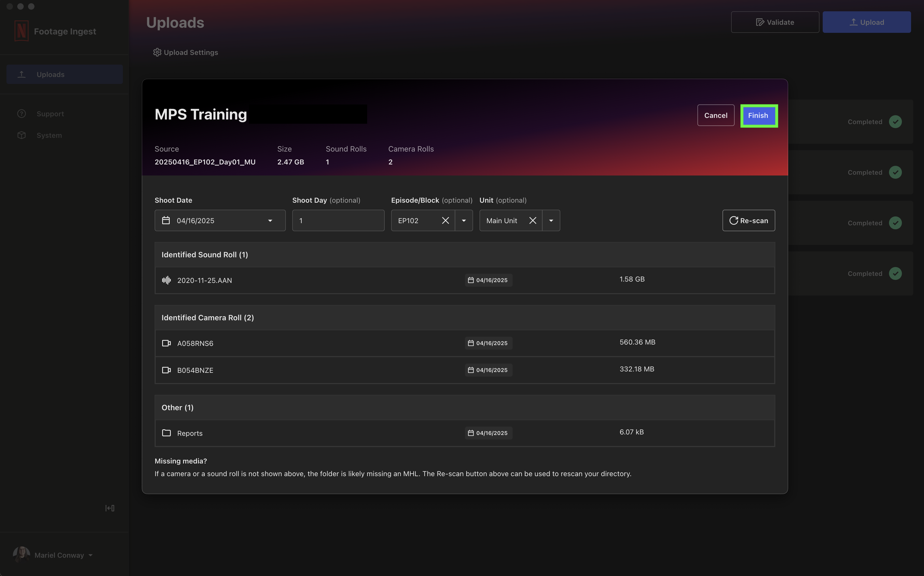924x576 pixels.
Task: Click the sound waveform icon for 2020-11-25.AAN
Action: tap(166, 280)
